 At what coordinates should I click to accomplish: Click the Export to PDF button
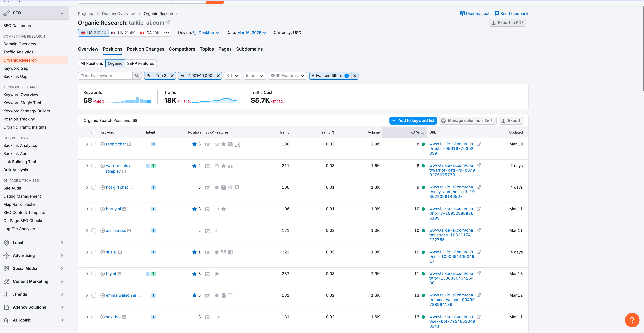tap(508, 23)
